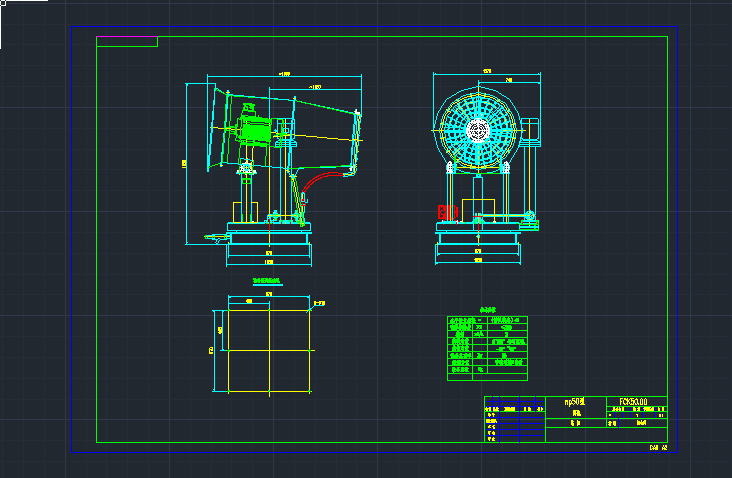Select the FCK50.00 drawing number text
The width and height of the screenshot is (732, 478).
tap(633, 401)
